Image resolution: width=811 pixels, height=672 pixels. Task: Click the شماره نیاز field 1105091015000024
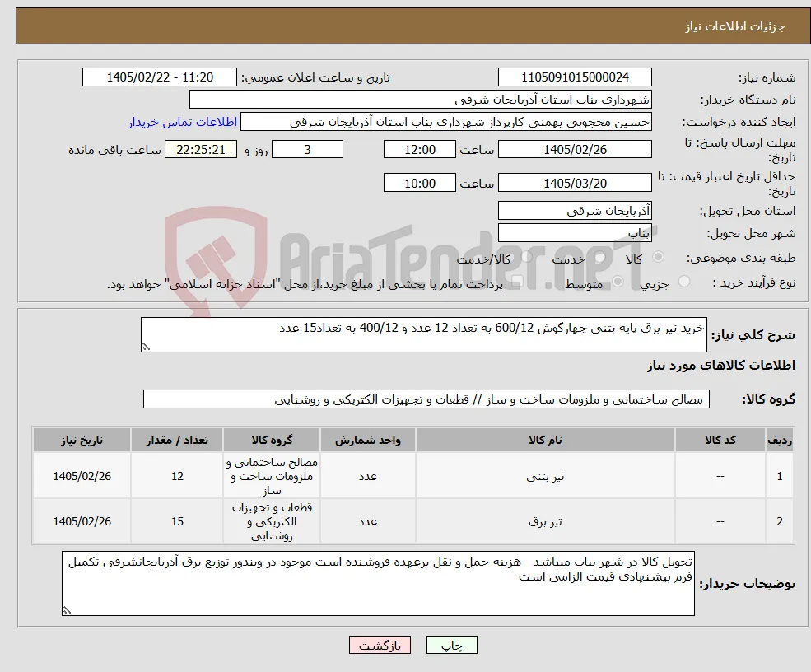(575, 77)
